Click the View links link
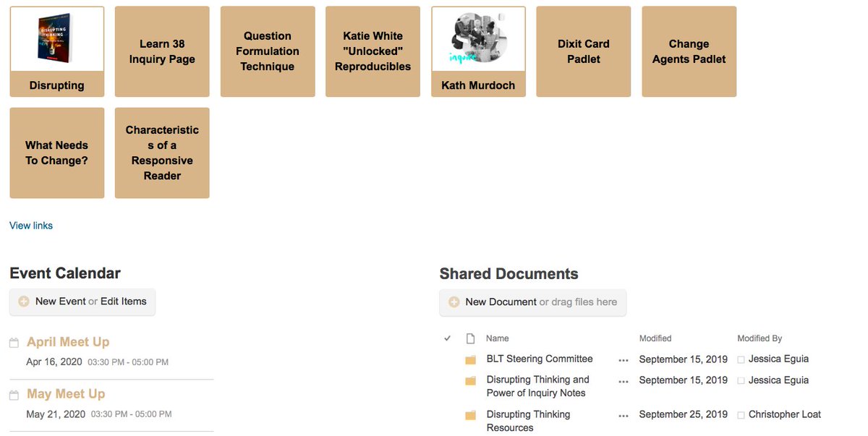This screenshot has height=436, width=868. pos(31,226)
